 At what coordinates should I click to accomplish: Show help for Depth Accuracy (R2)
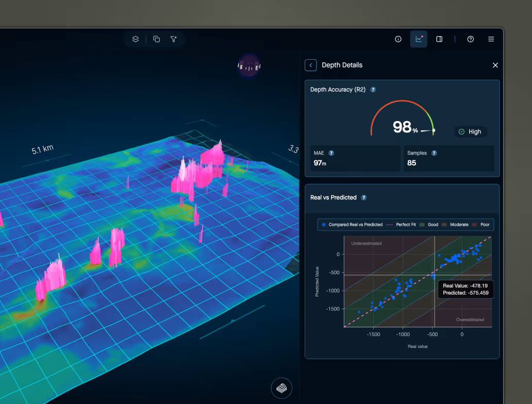point(373,90)
